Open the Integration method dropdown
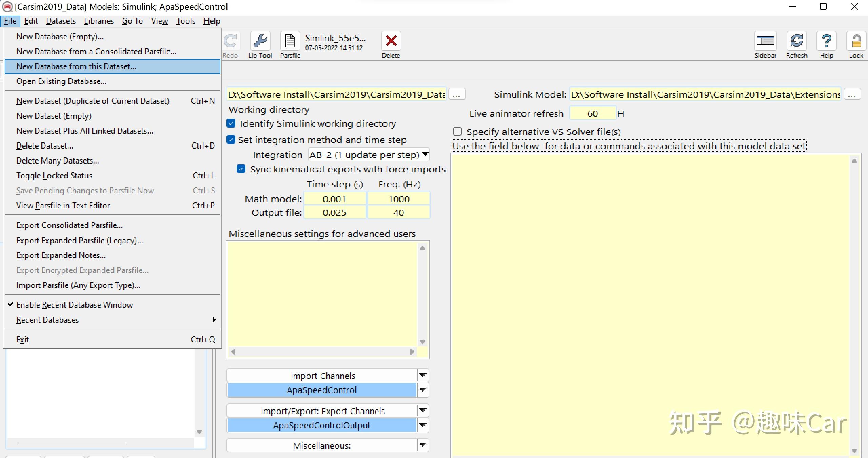Screen dimensions: 868x458 369,155
